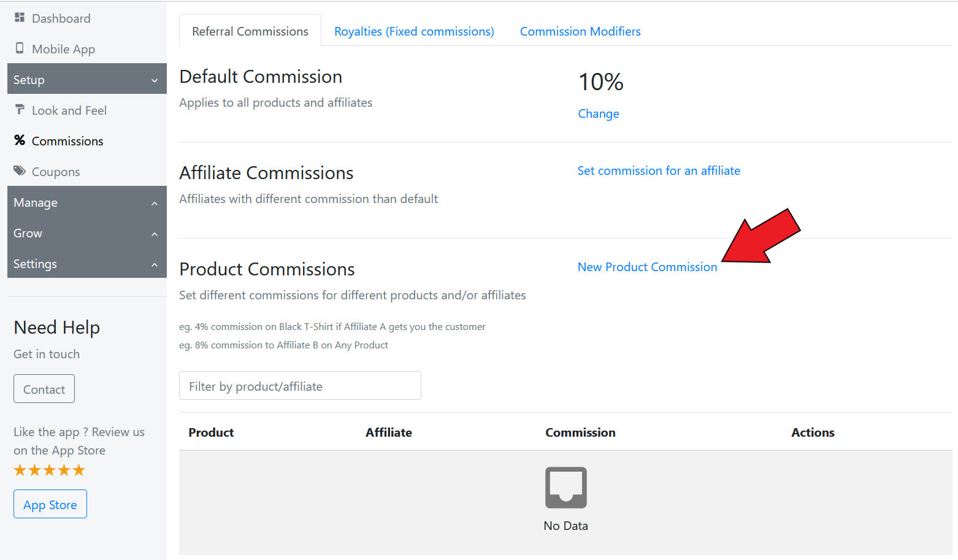
Task: Switch to Royalties (Fixed commissions) tab
Action: (414, 31)
